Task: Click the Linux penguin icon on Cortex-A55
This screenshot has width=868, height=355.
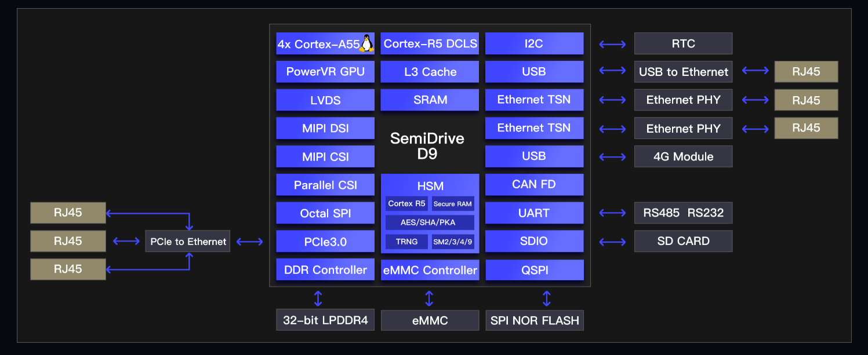Action: [366, 43]
